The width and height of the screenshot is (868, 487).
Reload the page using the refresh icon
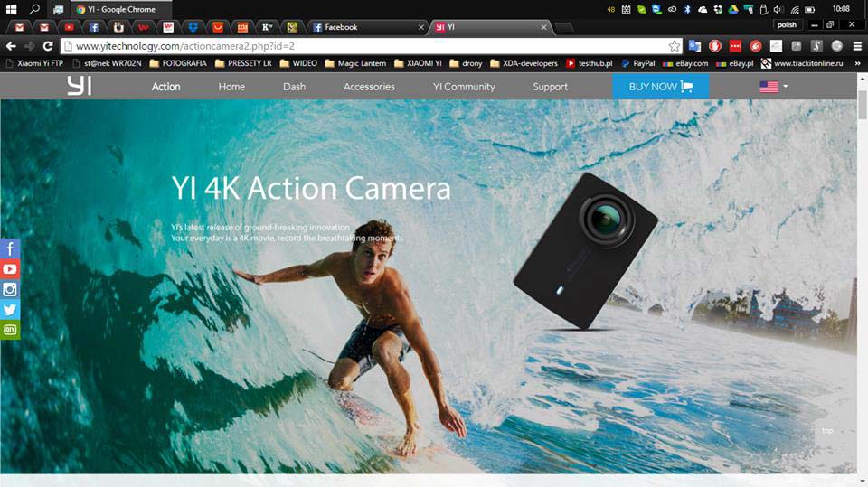47,46
